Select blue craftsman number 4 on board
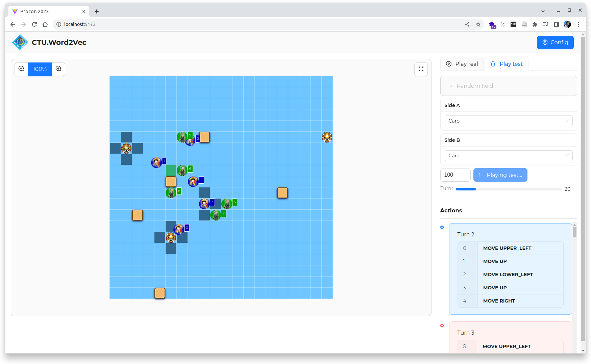 point(193,182)
